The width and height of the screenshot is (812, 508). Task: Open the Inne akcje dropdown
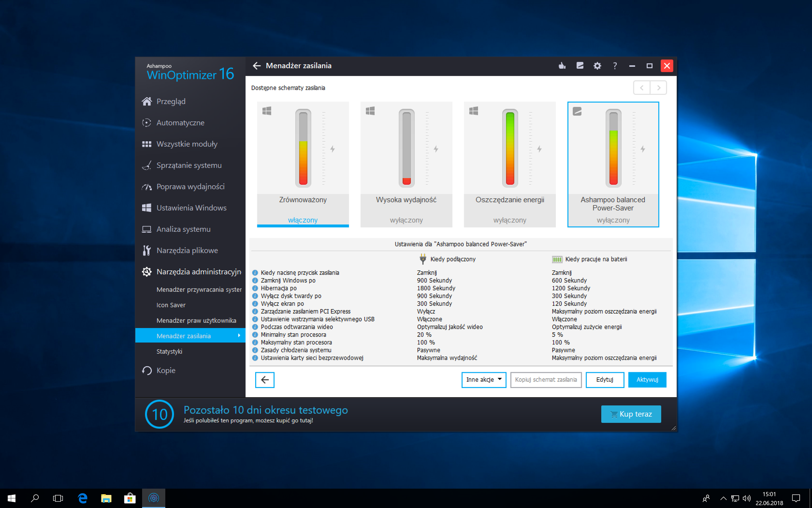coord(484,380)
